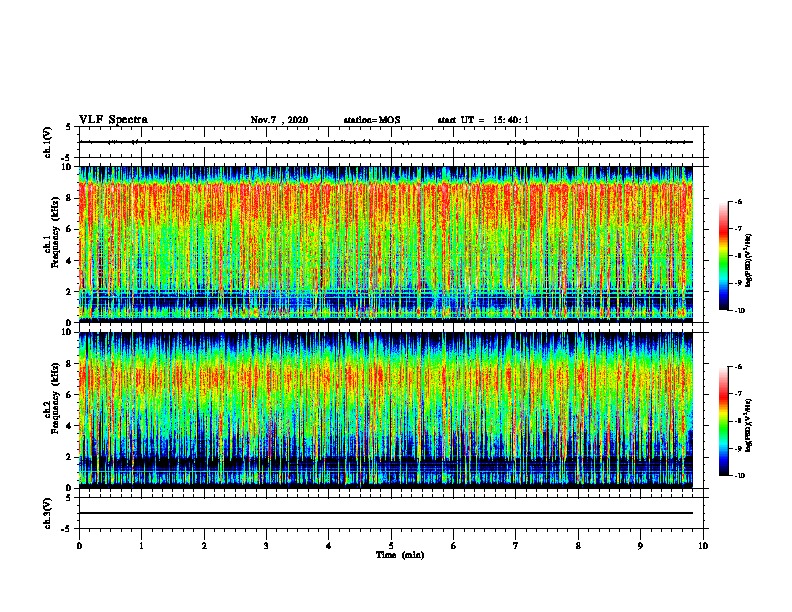Click the ch.3 voltage waveform trace

(386, 513)
